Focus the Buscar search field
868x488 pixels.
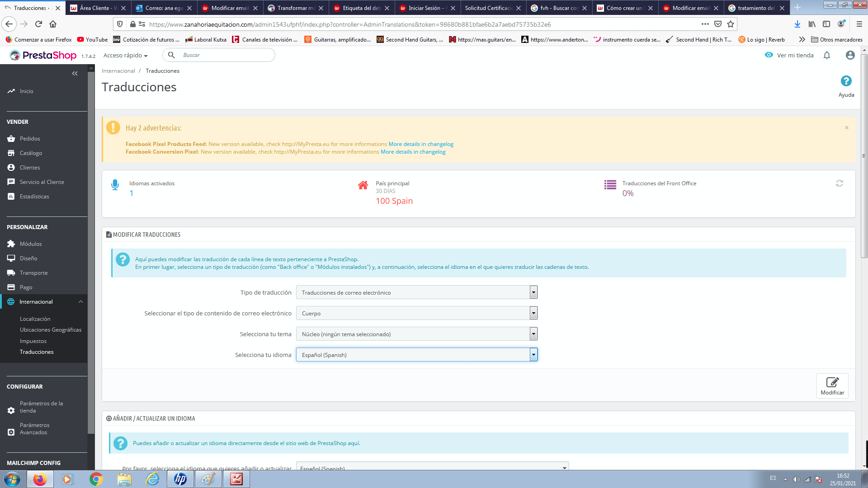coord(219,55)
